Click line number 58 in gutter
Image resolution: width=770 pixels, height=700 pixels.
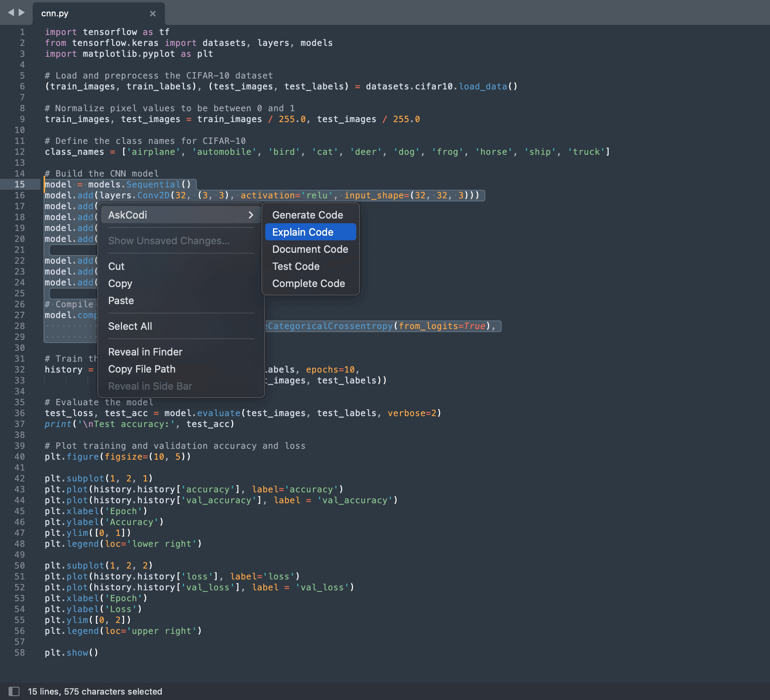(19, 653)
